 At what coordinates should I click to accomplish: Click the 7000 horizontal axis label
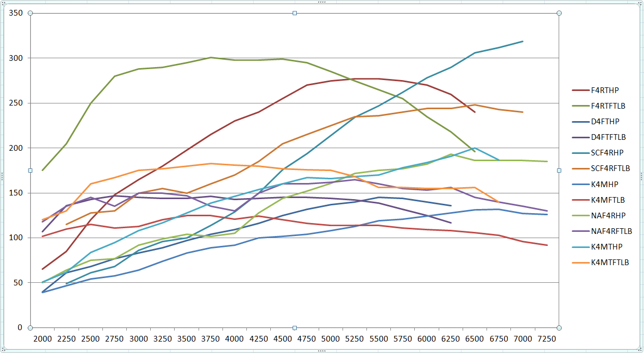pyautogui.click(x=523, y=338)
